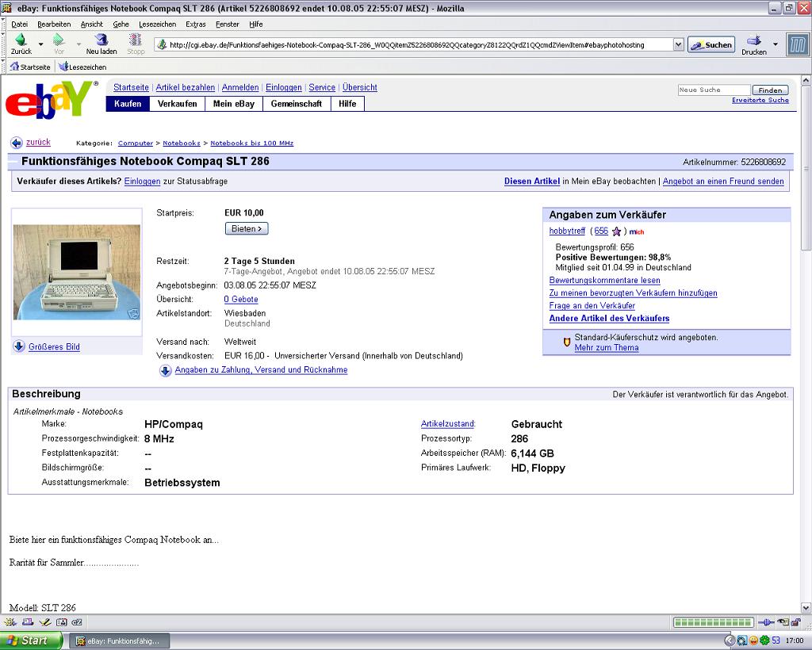
Task: Click the seller's 'mich' page icon
Action: pyautogui.click(x=637, y=231)
